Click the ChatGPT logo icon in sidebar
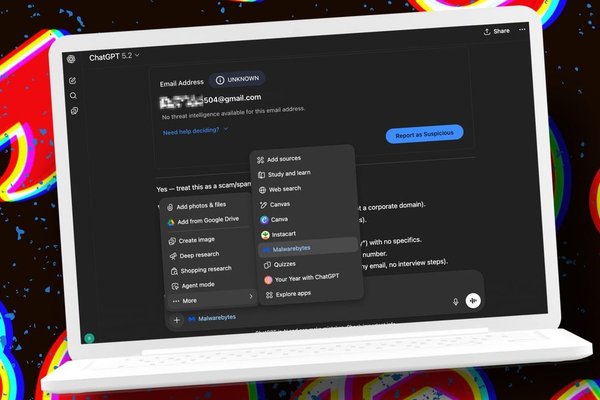Viewport: 600px width, 400px height. (x=71, y=59)
